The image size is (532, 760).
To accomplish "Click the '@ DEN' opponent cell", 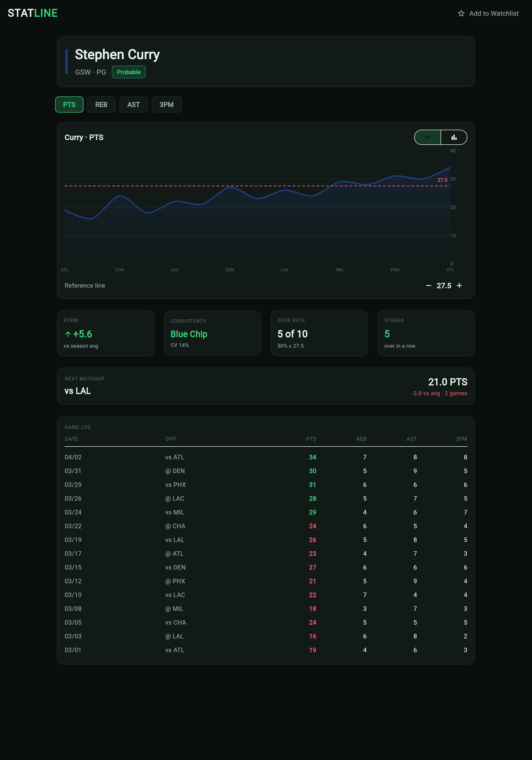I will [x=175, y=471].
